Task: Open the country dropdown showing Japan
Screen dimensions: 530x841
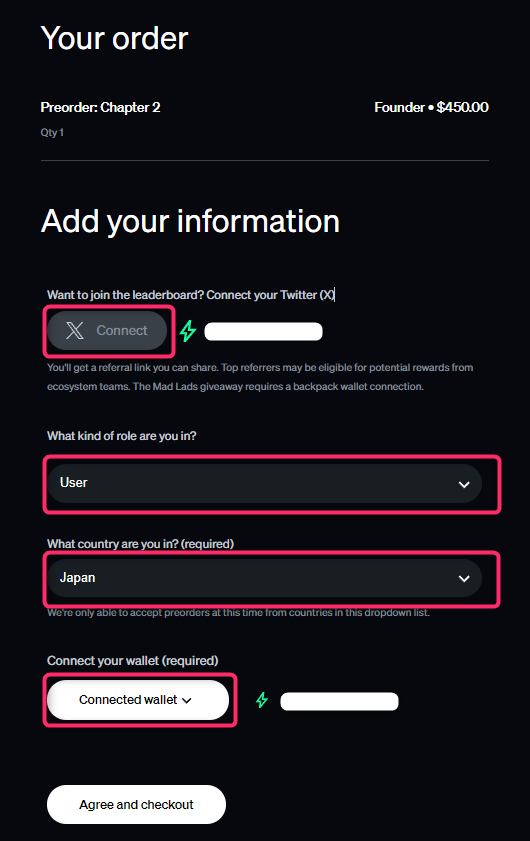Action: (x=264, y=578)
